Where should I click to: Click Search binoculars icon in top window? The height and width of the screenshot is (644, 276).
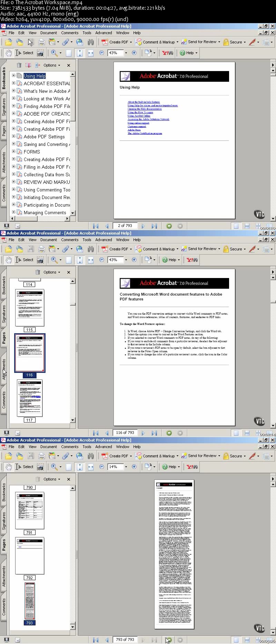(x=91, y=42)
